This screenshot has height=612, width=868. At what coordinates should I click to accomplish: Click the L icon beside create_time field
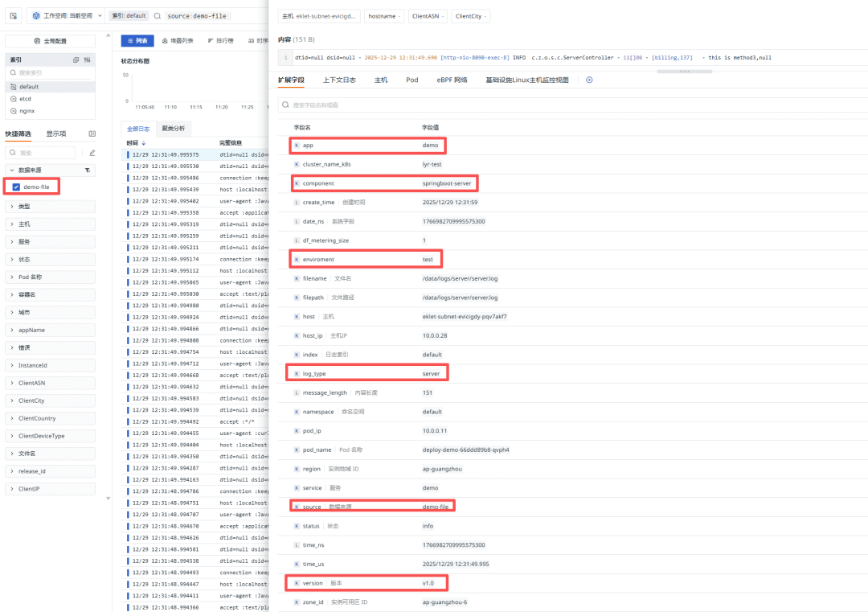click(297, 202)
